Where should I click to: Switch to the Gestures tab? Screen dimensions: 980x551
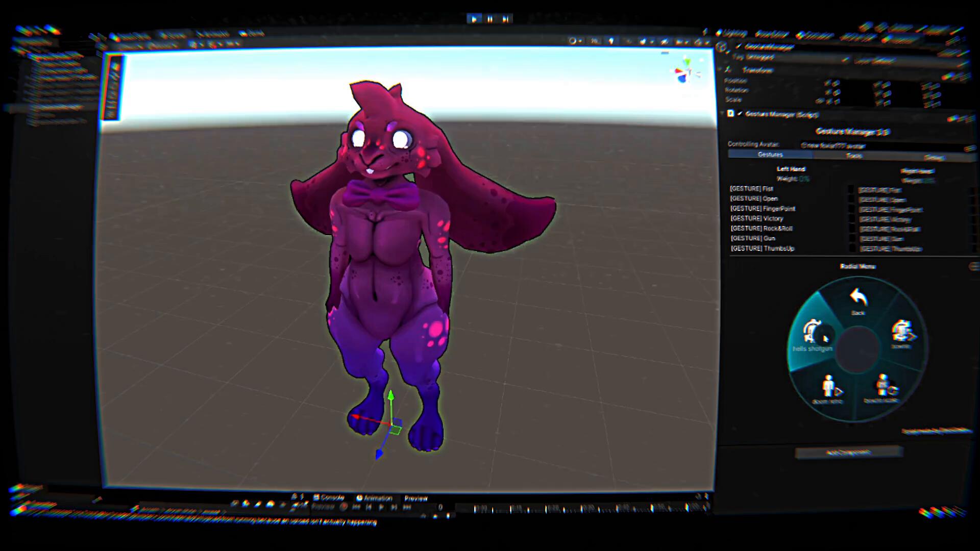(770, 155)
